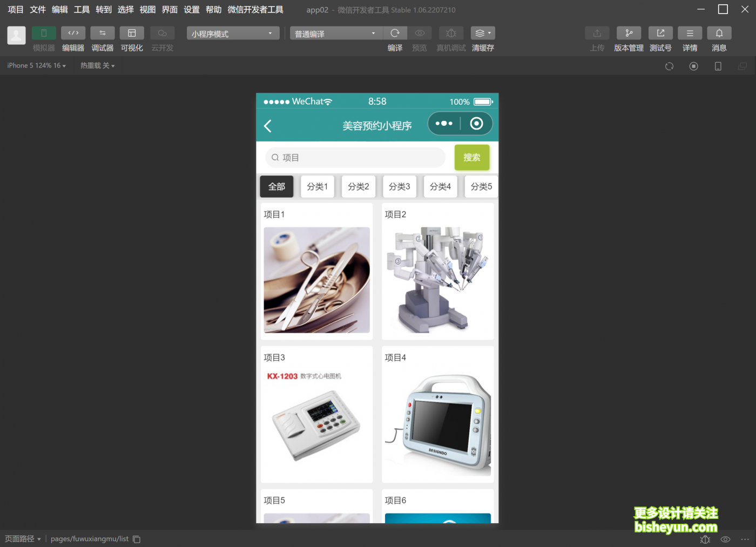This screenshot has width=756, height=547.
Task: Open version management (版本管理) icon
Action: (x=629, y=33)
